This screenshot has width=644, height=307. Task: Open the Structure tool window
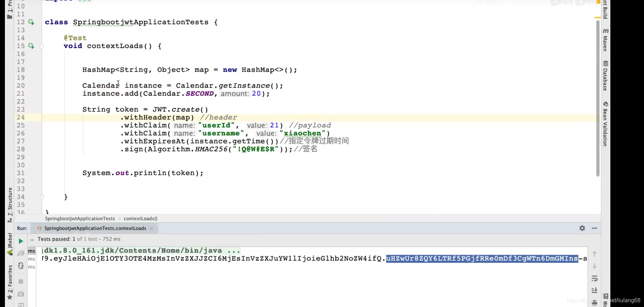click(10, 205)
